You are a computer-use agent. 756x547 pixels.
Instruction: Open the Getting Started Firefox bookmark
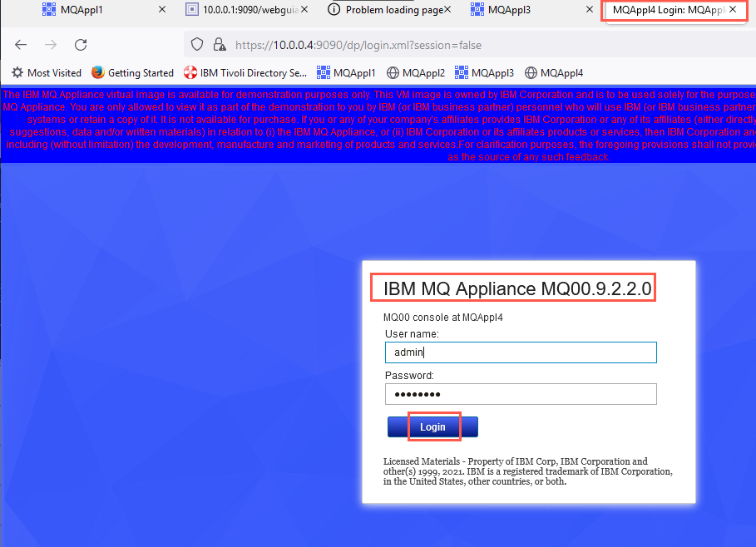[x=132, y=73]
